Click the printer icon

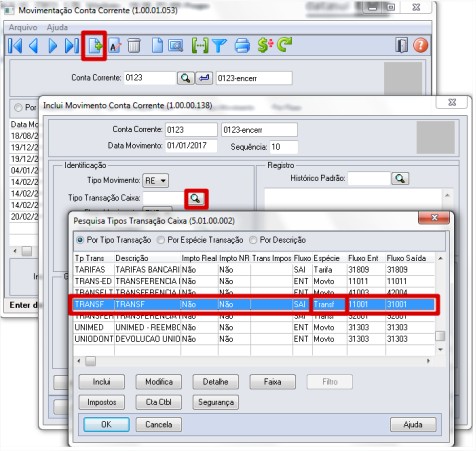coord(242,46)
